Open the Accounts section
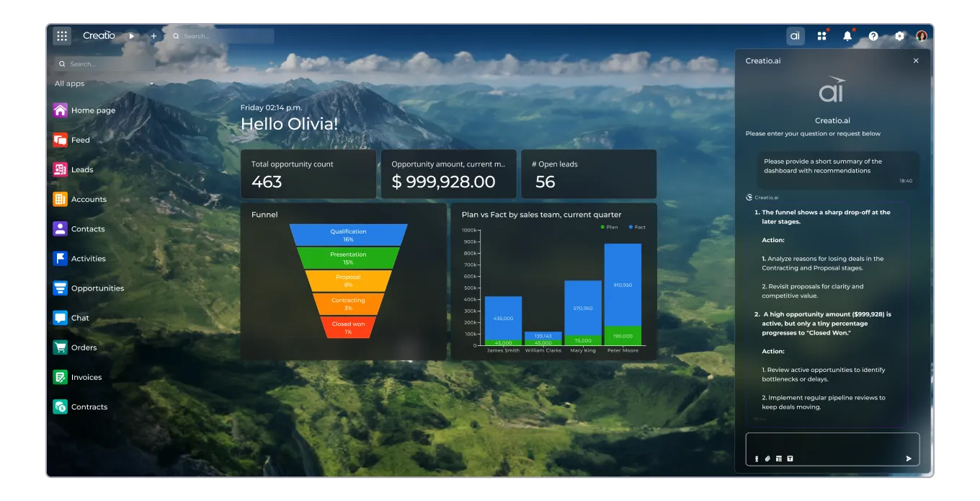This screenshot has width=980, height=501. [x=80, y=199]
